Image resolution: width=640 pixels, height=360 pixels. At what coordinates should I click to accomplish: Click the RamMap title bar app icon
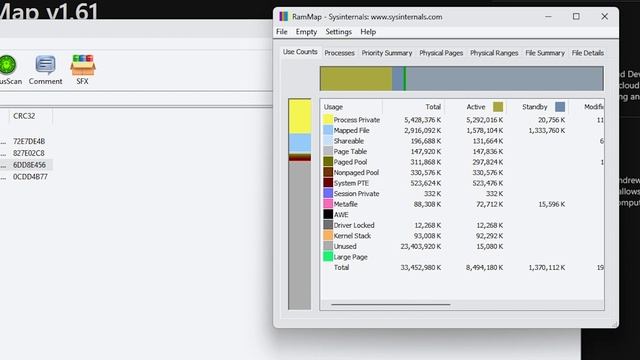[284, 17]
